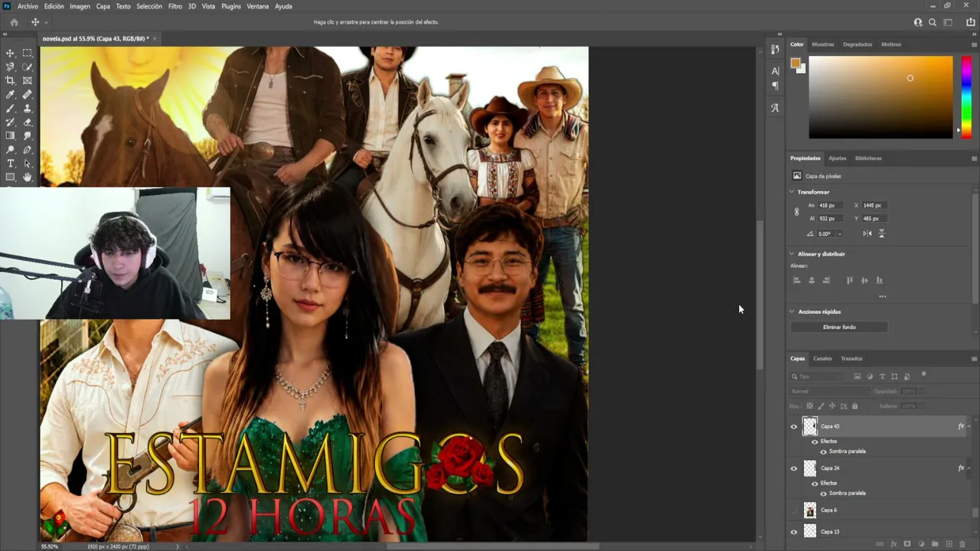Toggle Sombra paralela visibility under Capa 43
The image size is (980, 551).
click(823, 452)
